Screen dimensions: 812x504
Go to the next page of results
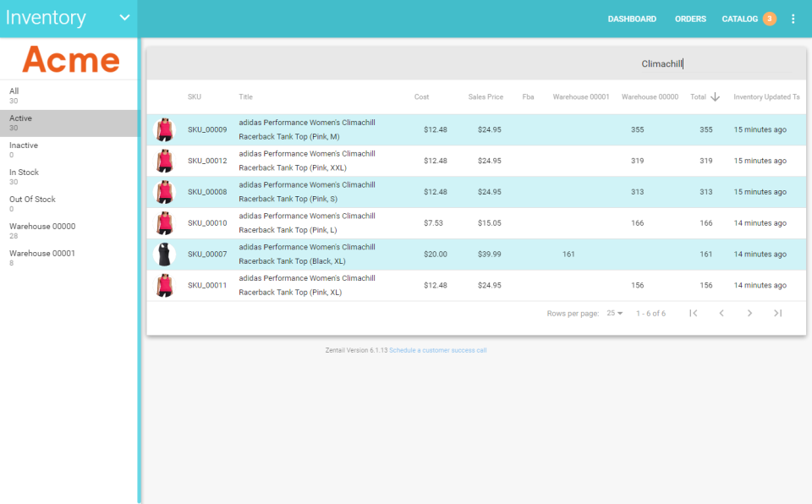(x=749, y=313)
